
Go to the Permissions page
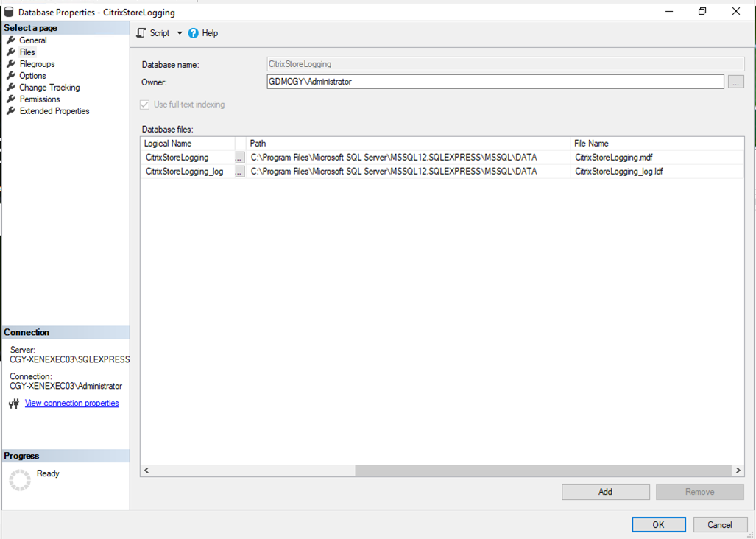click(40, 99)
